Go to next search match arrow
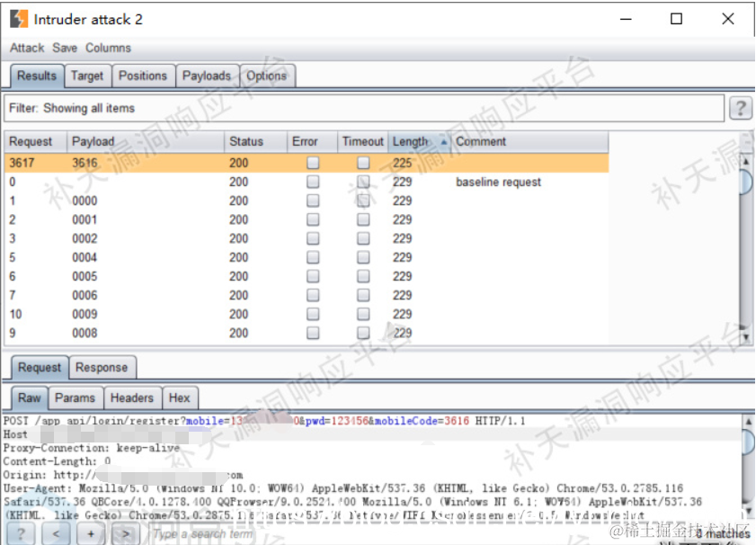The width and height of the screenshot is (756, 545). [x=125, y=534]
